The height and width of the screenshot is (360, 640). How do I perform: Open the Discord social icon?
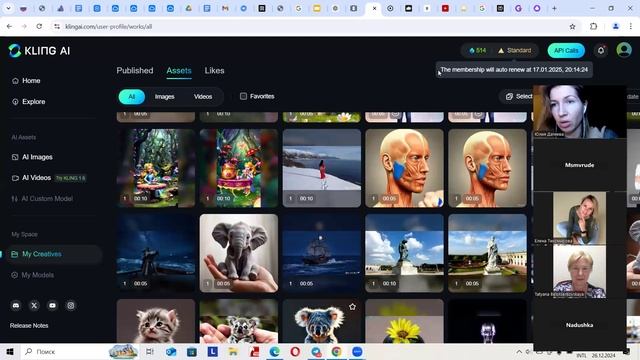pos(16,305)
